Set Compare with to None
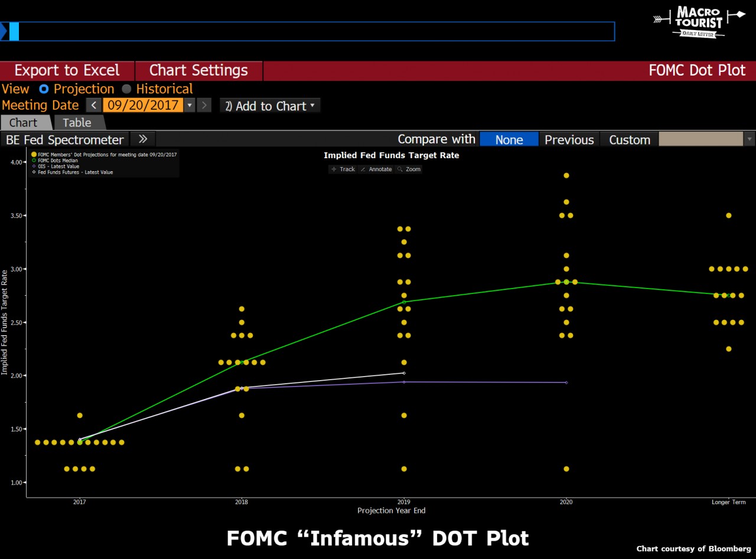This screenshot has height=559, width=756. pos(509,140)
